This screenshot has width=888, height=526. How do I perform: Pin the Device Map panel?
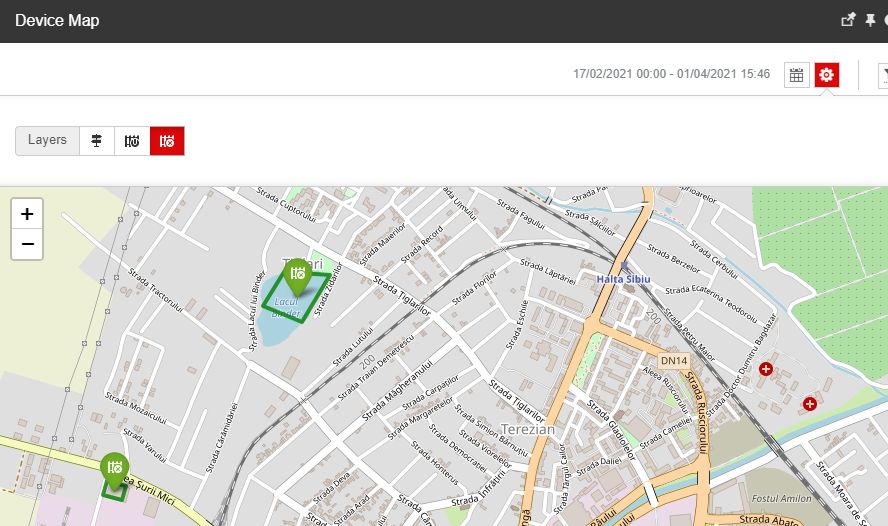pos(869,20)
